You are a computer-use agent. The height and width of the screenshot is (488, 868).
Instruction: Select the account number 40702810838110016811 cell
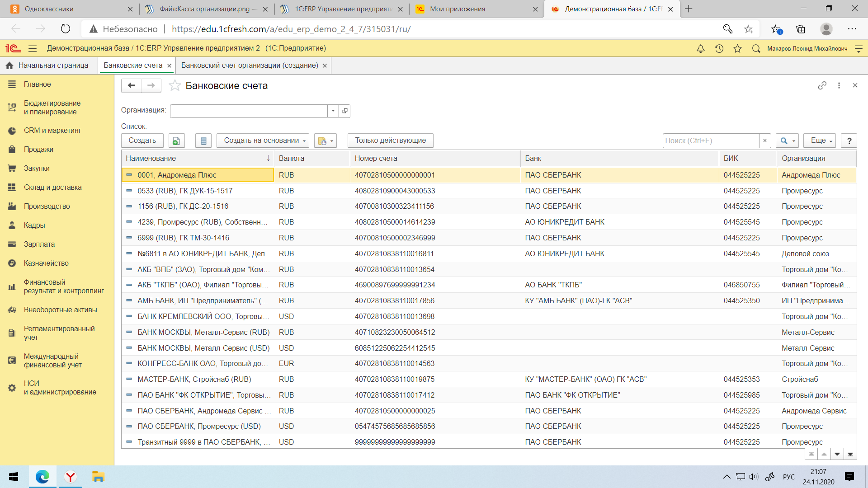(435, 253)
